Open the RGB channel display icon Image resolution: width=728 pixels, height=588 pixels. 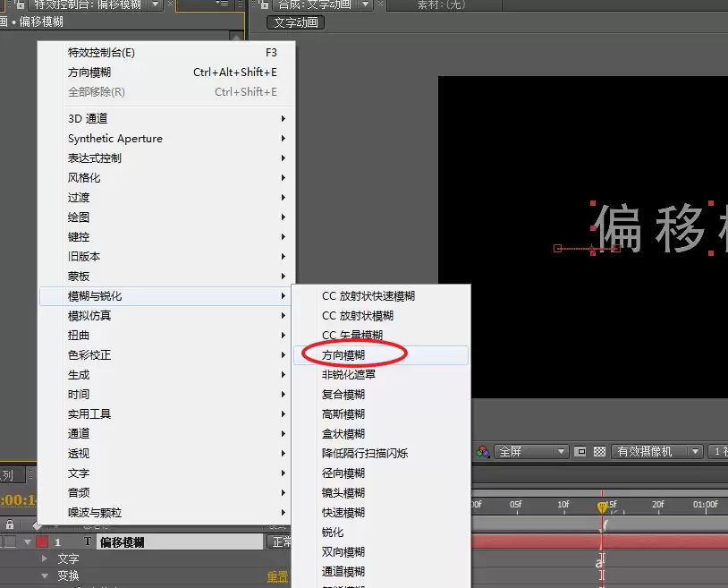[483, 451]
